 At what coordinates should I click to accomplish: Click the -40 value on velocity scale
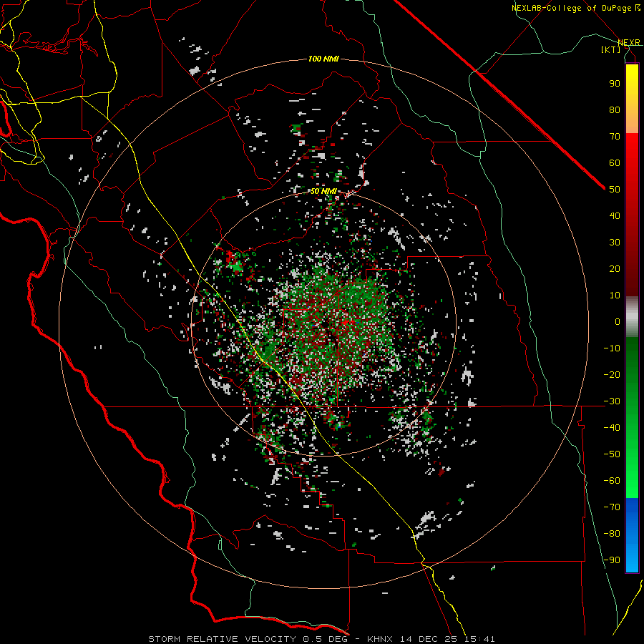coord(612,428)
